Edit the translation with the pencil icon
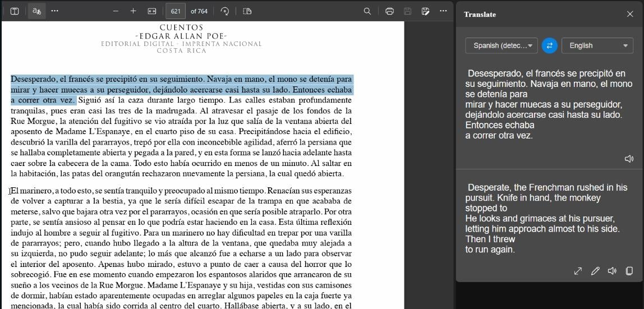This screenshot has height=309, width=644. pyautogui.click(x=595, y=271)
